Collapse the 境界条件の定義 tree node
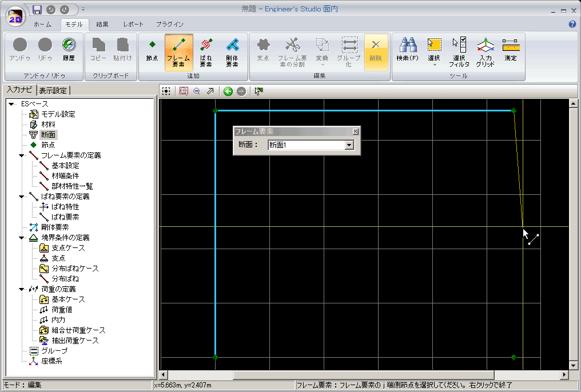The image size is (581, 392). tap(22, 238)
